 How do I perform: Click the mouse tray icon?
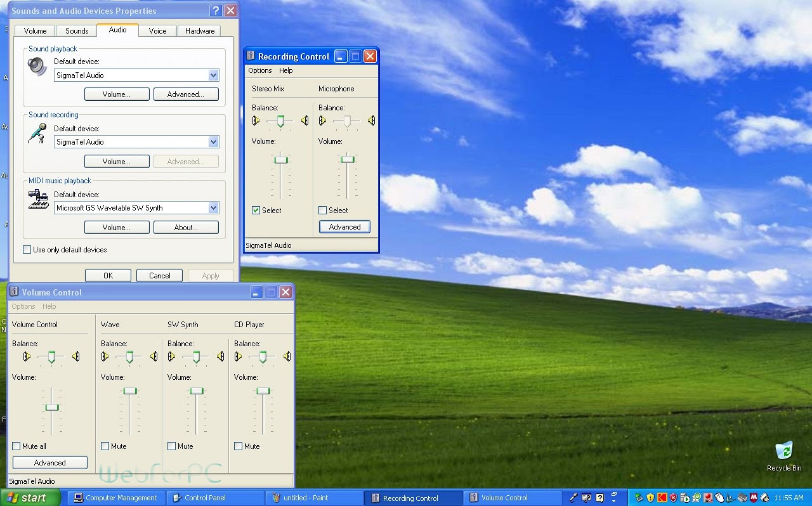(719, 498)
